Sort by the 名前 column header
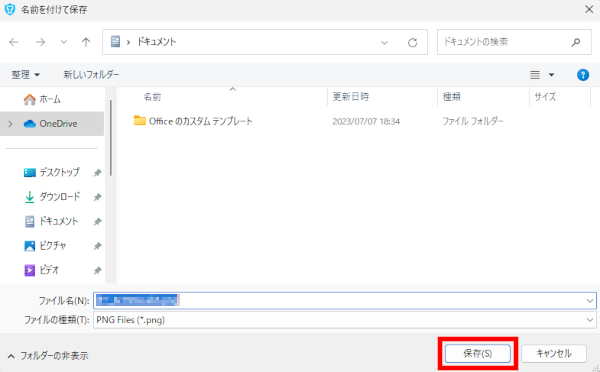Viewport: 600px width, 372px height. click(x=152, y=97)
